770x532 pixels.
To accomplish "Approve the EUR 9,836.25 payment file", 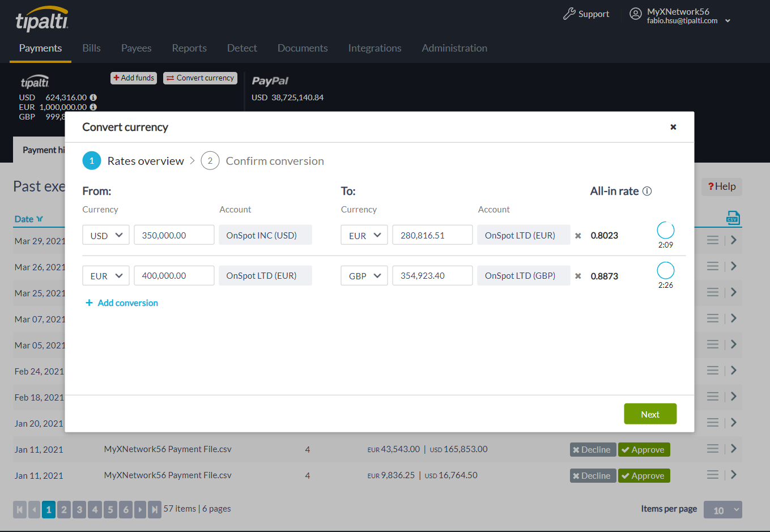I will tap(644, 476).
